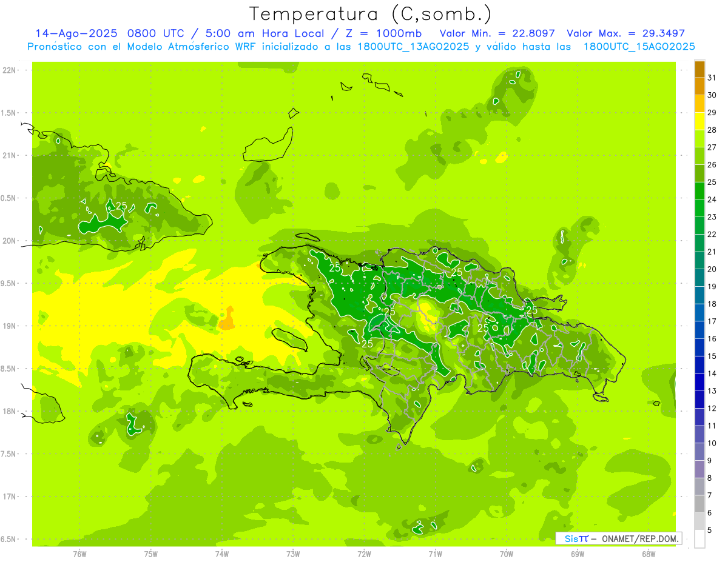Click the 72W longitude axis label
The height and width of the screenshot is (562, 728).
tap(364, 554)
